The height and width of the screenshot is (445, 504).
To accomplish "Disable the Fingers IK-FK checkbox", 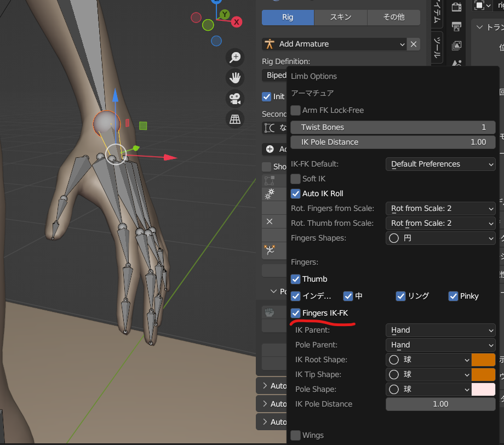I will click(295, 313).
